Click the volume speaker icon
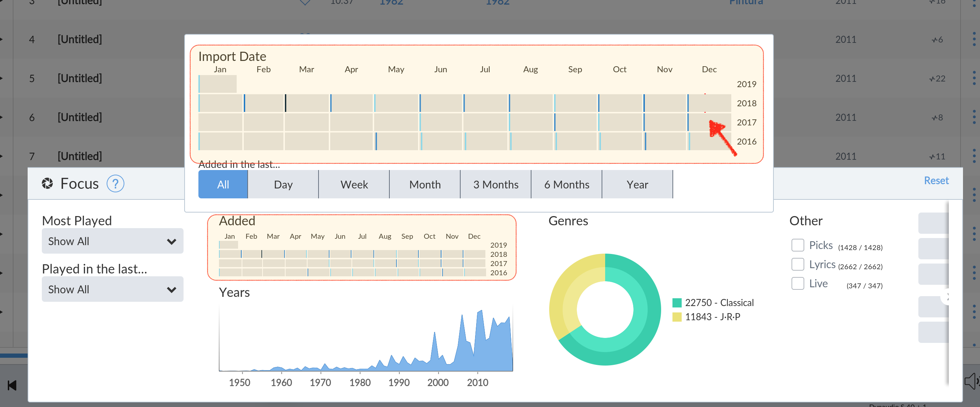 pos(971,381)
